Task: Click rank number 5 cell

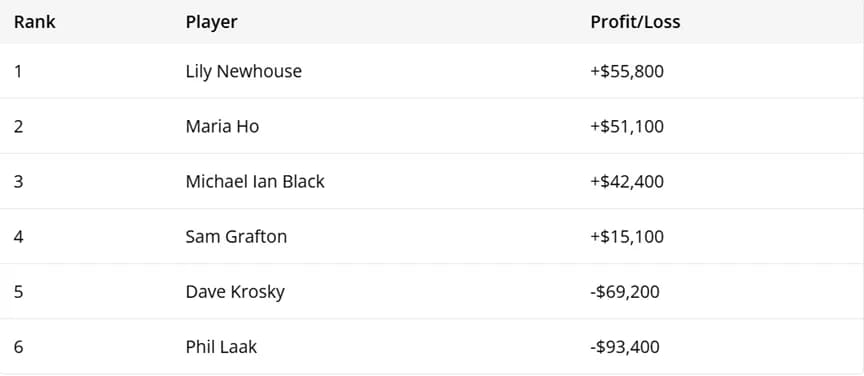Action: (x=18, y=292)
